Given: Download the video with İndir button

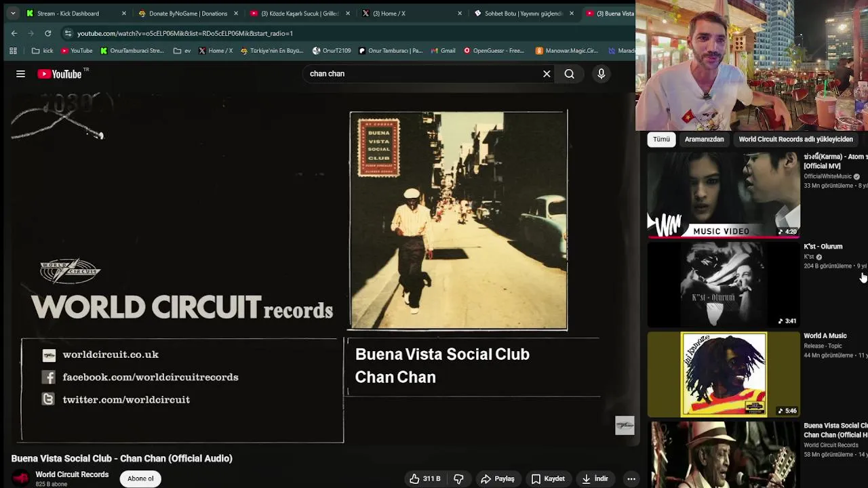Looking at the screenshot, I should tap(595, 479).
